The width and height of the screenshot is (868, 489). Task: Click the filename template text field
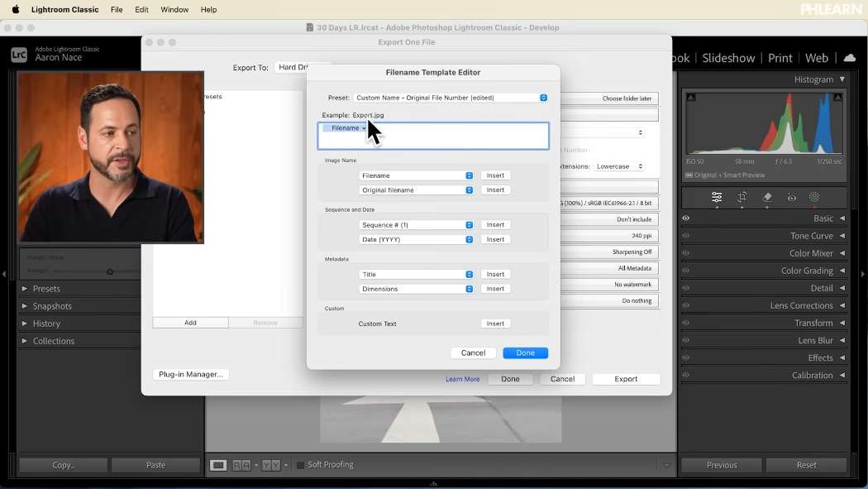pos(433,136)
